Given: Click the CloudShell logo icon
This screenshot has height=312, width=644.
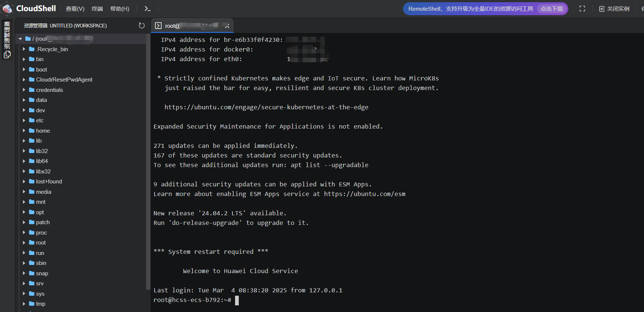Looking at the screenshot, I should click(7, 9).
